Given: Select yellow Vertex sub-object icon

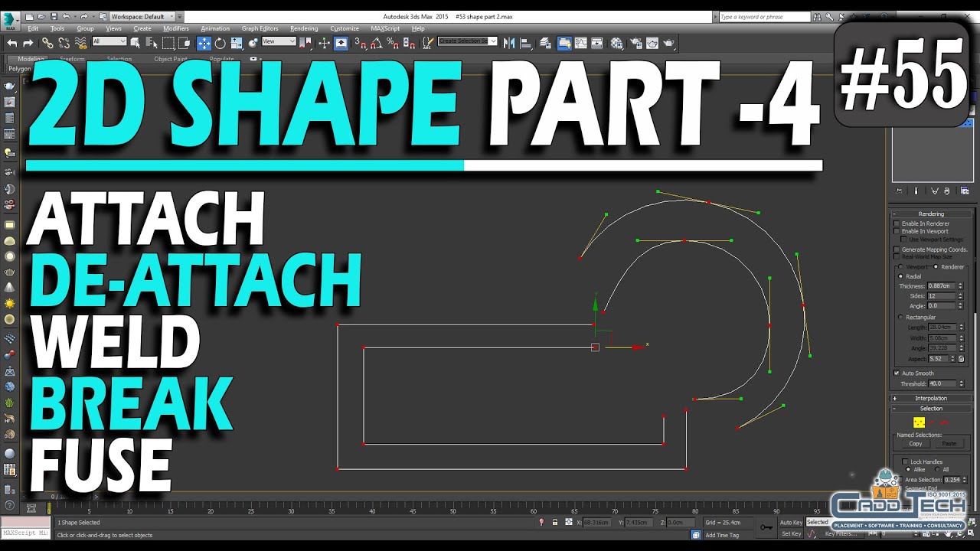Looking at the screenshot, I should [x=919, y=422].
